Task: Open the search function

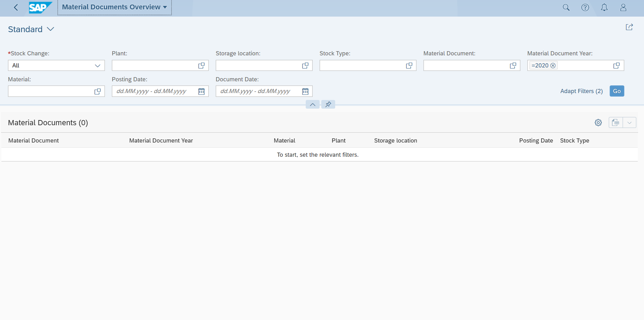Action: coord(566,7)
